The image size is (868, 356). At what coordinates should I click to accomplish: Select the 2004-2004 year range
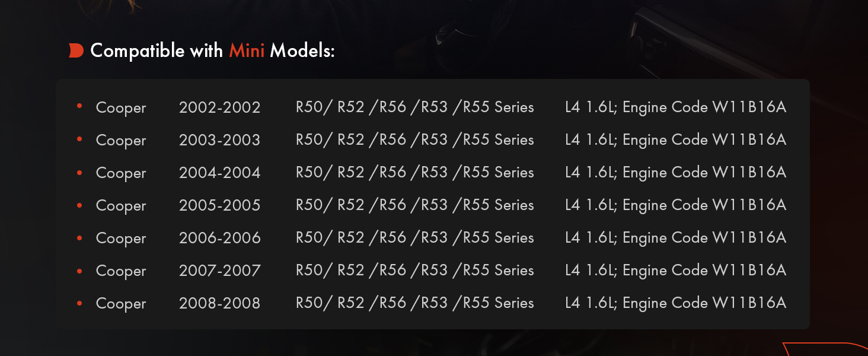(219, 173)
